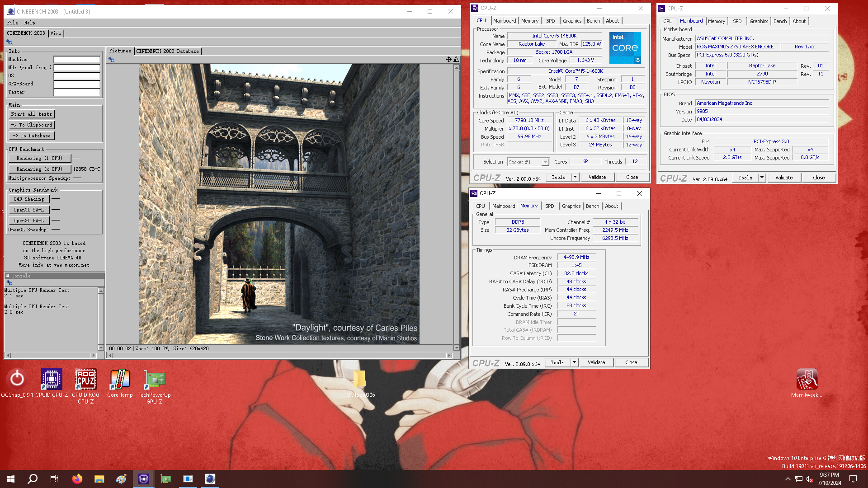Click the picture panel vertical scrollbar
Image resolution: width=868 pixels, height=488 pixels.
click(457, 208)
